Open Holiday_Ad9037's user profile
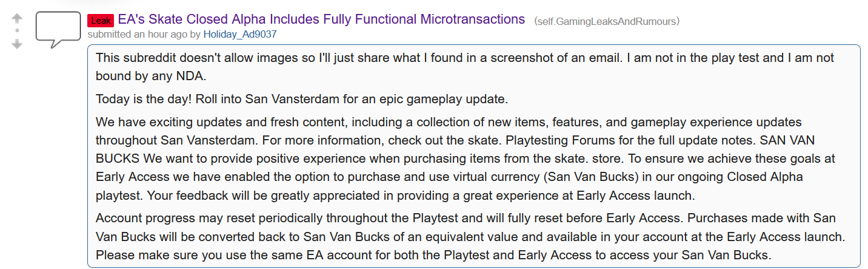Image resolution: width=868 pixels, height=269 pixels. [x=240, y=34]
